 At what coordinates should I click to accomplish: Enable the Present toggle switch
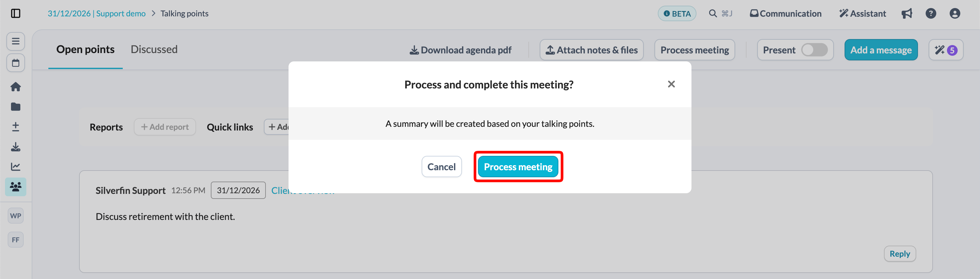pos(814,50)
